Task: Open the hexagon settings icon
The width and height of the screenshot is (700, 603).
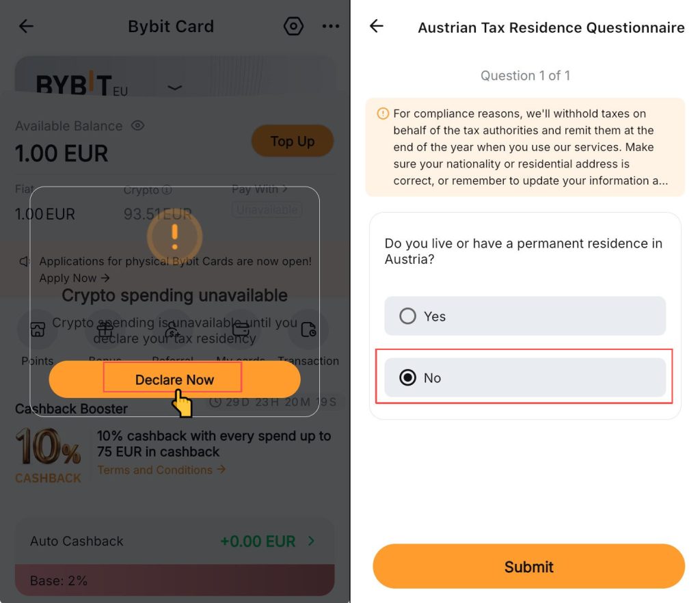Action: tap(293, 27)
